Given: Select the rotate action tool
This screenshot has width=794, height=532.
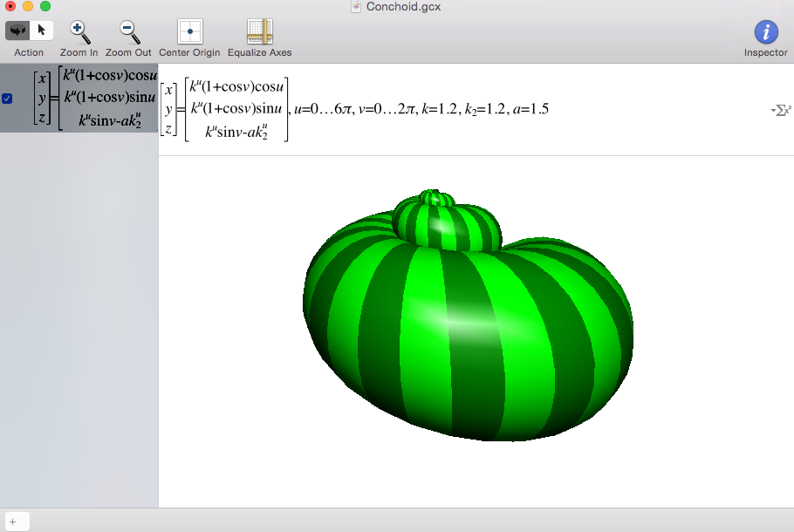Looking at the screenshot, I should [x=17, y=31].
